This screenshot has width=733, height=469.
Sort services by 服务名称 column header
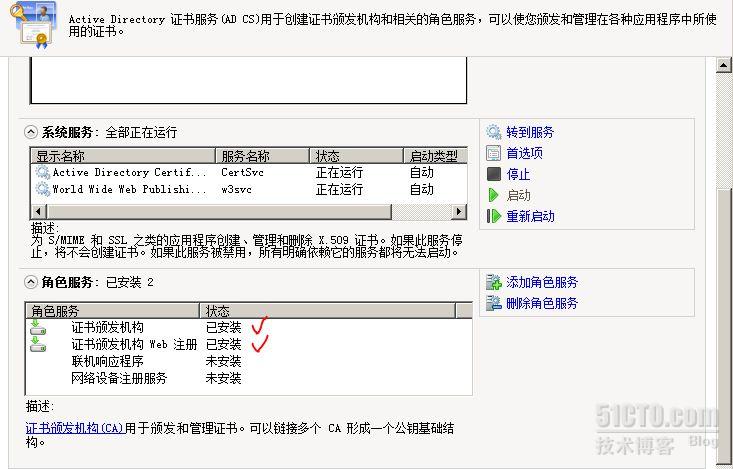(x=263, y=156)
